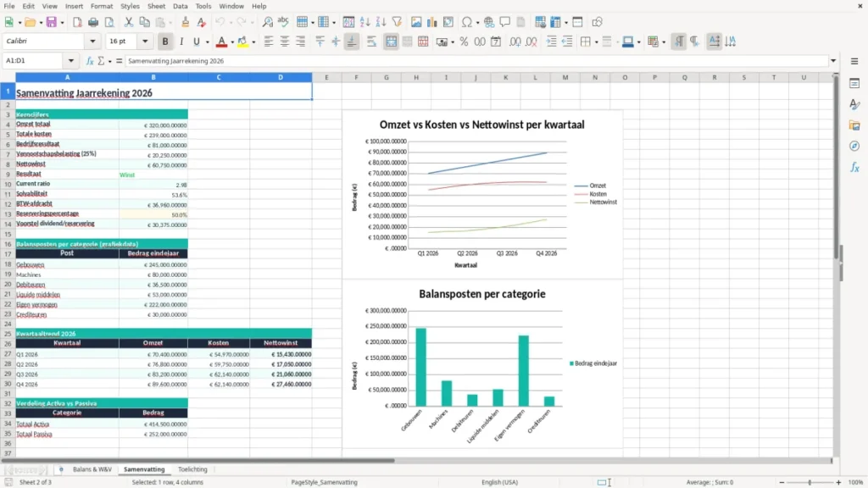Toggle Align Right
The image size is (868, 488).
pos(301,42)
